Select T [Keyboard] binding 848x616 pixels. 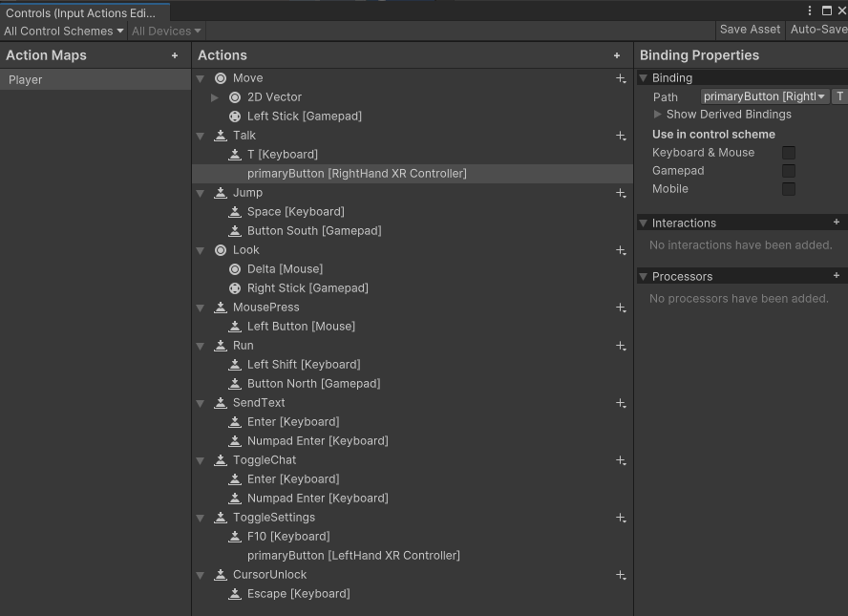click(x=413, y=155)
